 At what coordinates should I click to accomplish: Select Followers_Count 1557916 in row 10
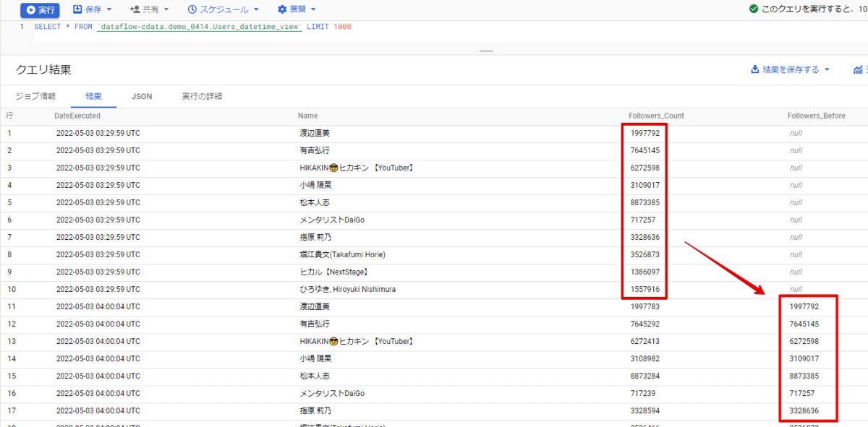pos(645,289)
